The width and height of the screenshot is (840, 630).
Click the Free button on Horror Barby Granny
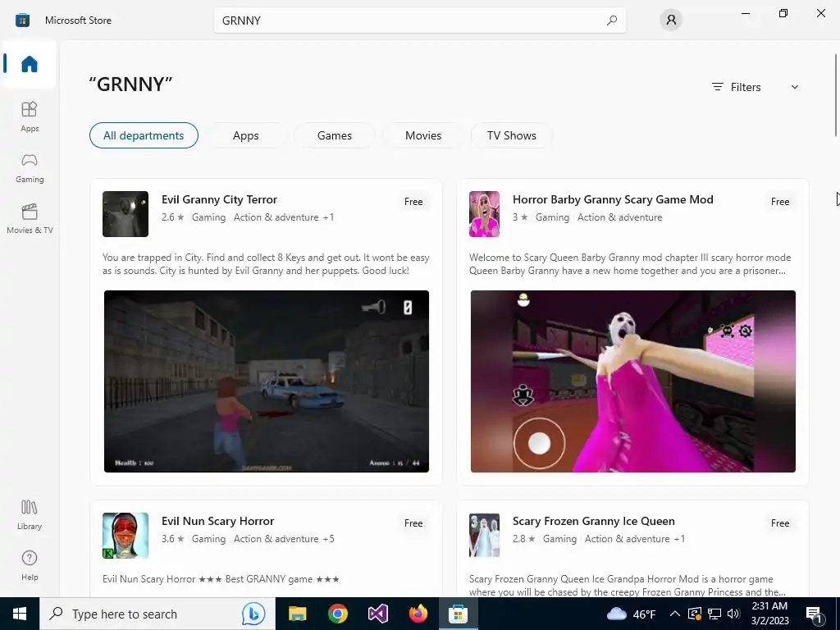[x=780, y=202]
